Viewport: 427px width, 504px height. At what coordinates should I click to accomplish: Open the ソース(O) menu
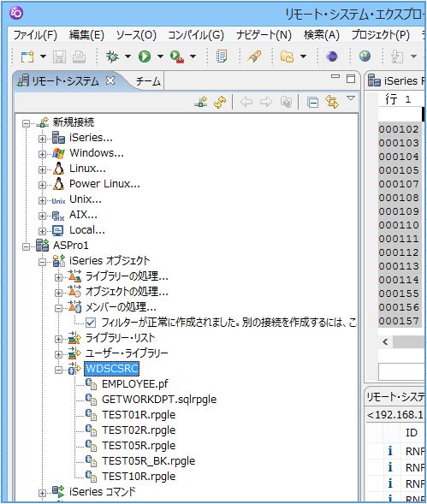click(x=136, y=35)
